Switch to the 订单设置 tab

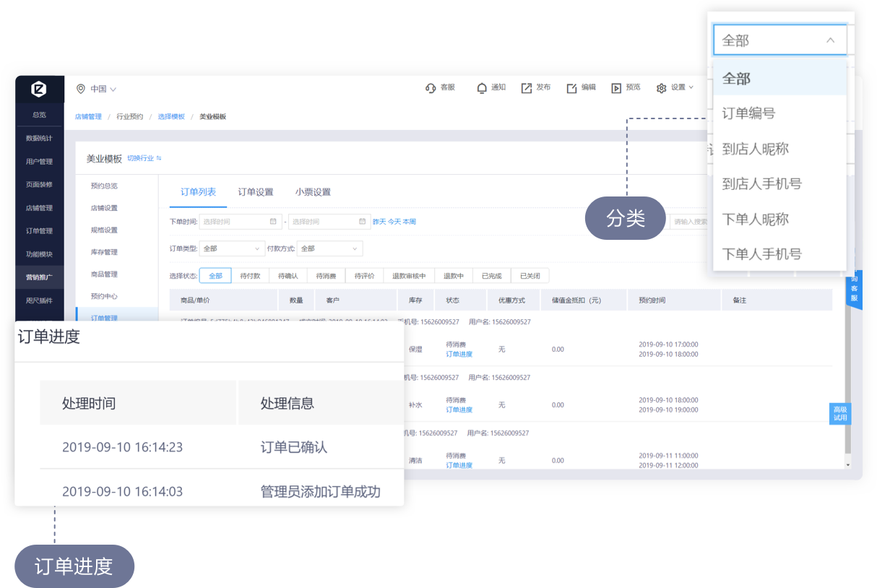[x=256, y=192]
